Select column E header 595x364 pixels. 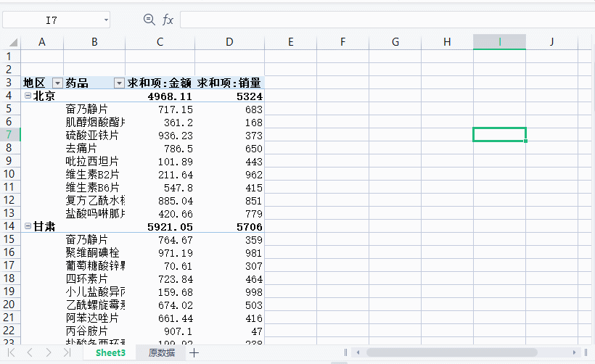pyautogui.click(x=290, y=42)
